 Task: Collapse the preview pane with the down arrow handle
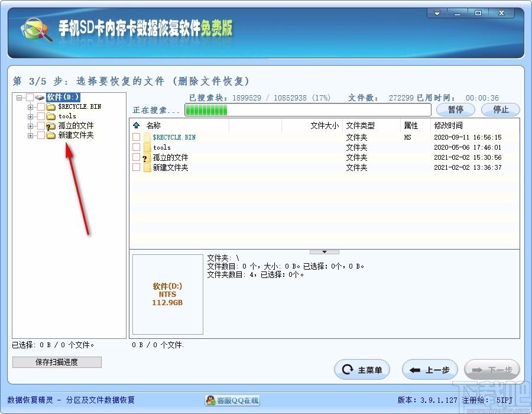(325, 252)
